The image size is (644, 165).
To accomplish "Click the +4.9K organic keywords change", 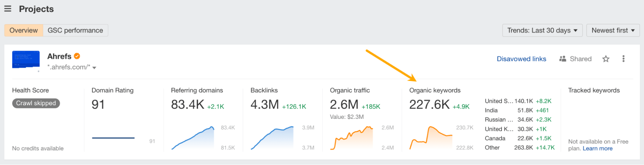I will pos(461,107).
